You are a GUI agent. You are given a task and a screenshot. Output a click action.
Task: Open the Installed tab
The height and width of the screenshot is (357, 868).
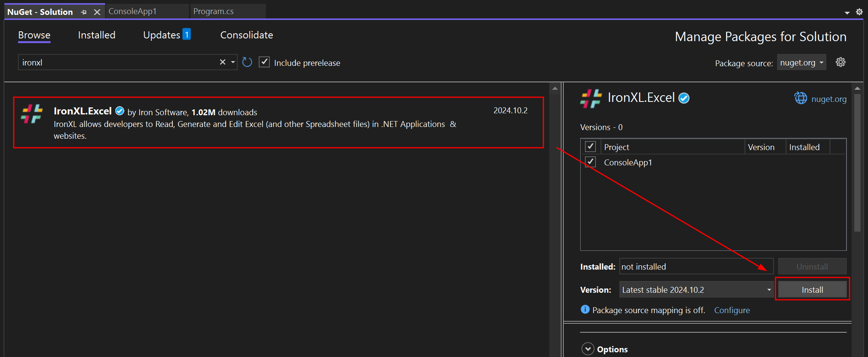point(96,35)
